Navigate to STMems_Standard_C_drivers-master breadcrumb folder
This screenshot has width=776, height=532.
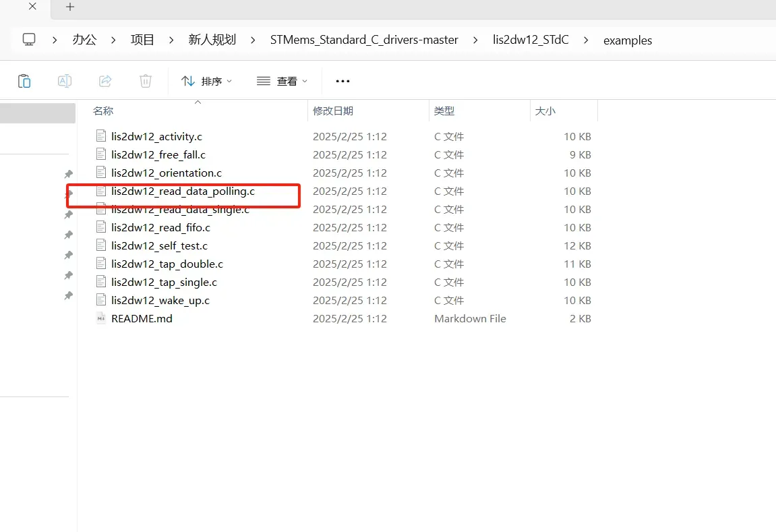[364, 40]
